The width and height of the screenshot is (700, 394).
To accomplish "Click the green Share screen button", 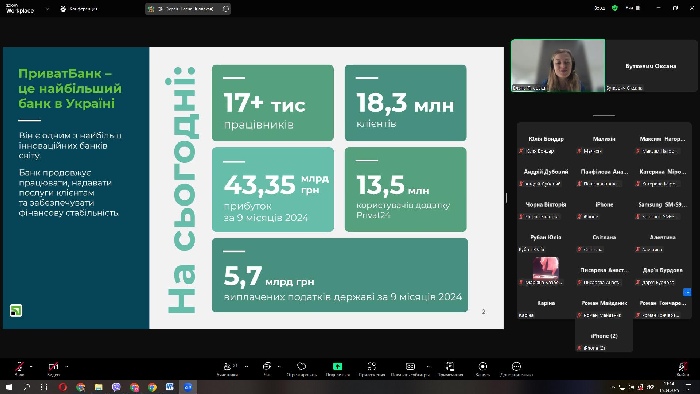I will click(x=338, y=367).
